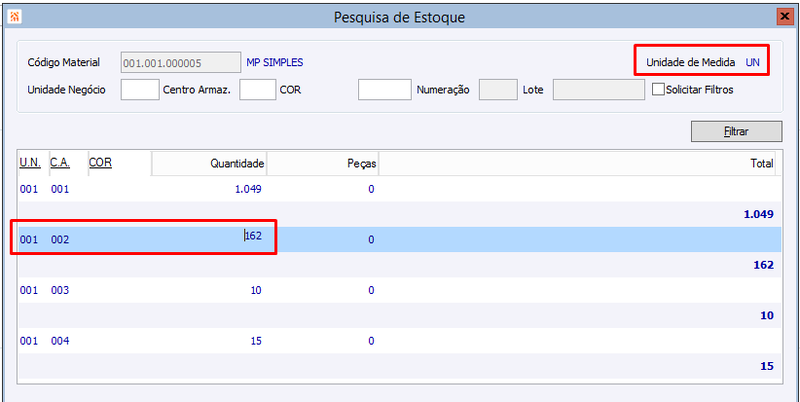The image size is (800, 402).
Task: Click Peças value in row 004
Action: pos(371,341)
